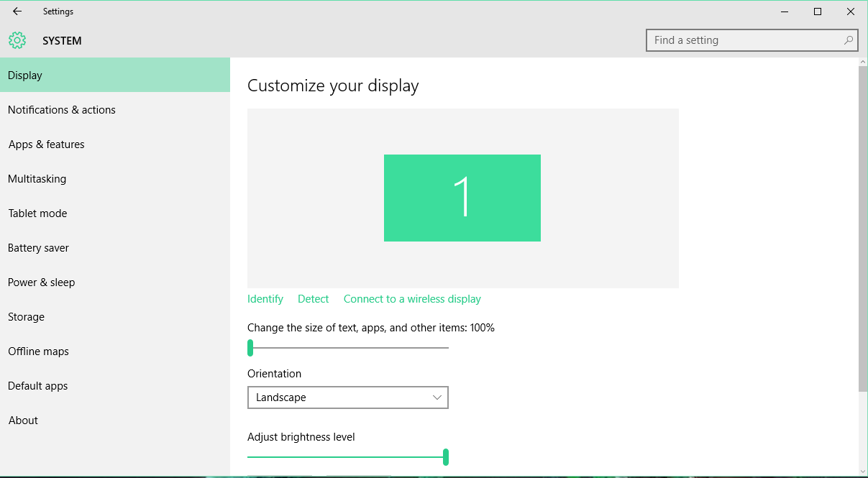Open Default apps settings
Screen dimensions: 868x478
coord(38,386)
